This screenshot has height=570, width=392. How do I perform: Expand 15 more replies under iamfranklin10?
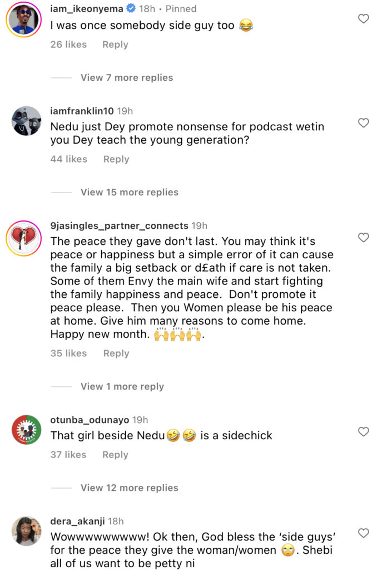pos(129,193)
